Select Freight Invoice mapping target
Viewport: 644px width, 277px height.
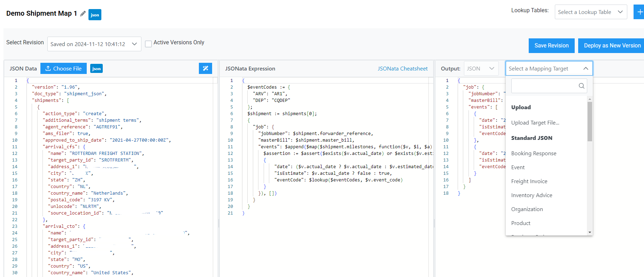(529, 181)
